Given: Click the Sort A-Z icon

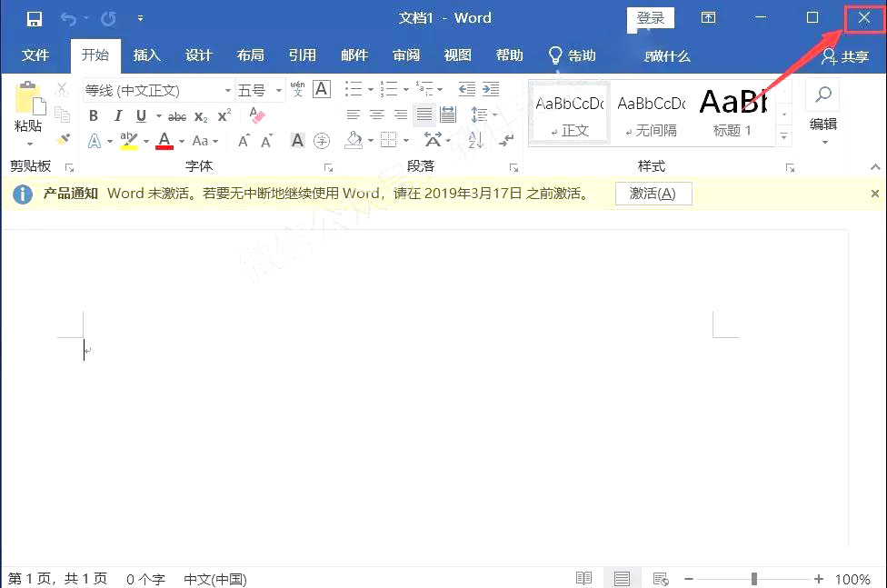Looking at the screenshot, I should tap(475, 140).
